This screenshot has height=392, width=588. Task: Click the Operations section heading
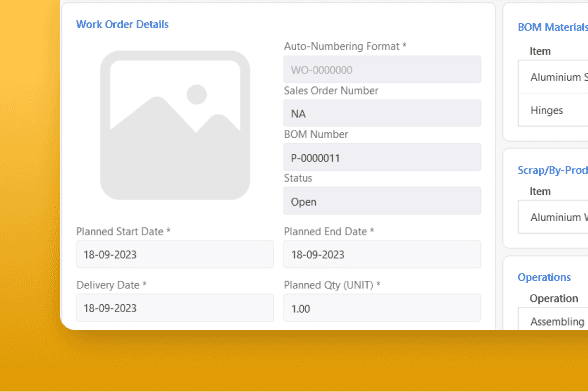point(544,277)
